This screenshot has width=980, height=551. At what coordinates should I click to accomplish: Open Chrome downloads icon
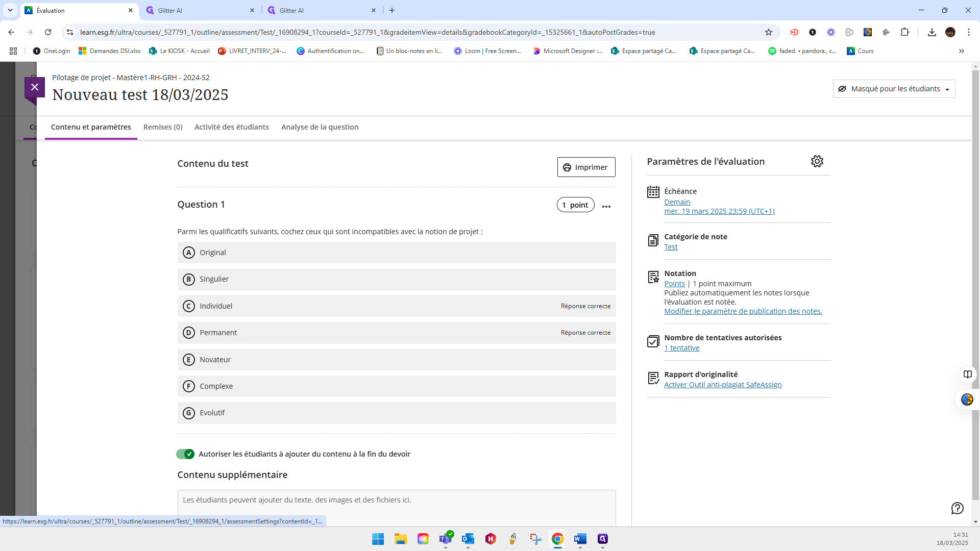coord(932,32)
